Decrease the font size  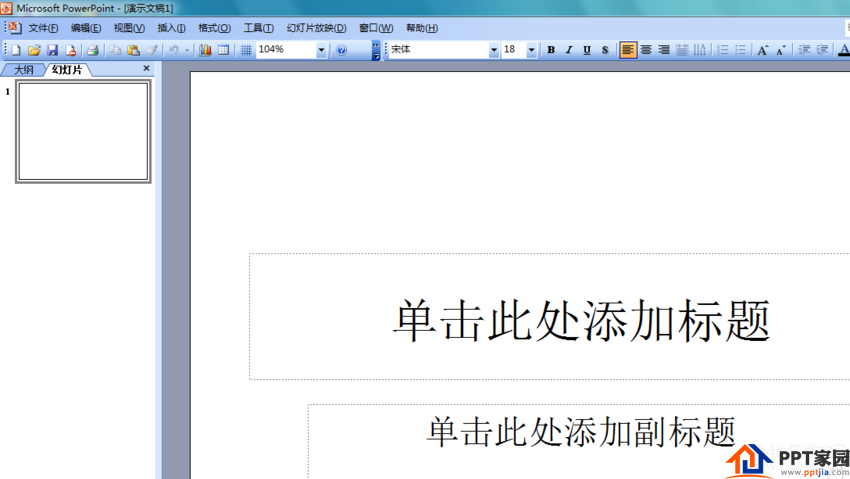coord(781,50)
